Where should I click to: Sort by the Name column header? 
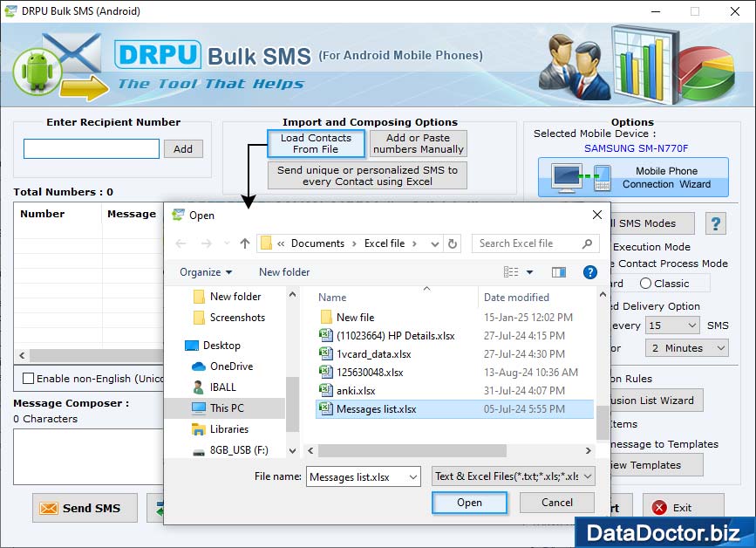[332, 298]
